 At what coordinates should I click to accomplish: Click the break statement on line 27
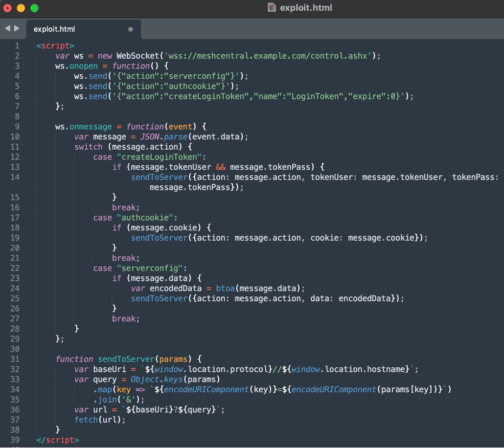(x=126, y=319)
